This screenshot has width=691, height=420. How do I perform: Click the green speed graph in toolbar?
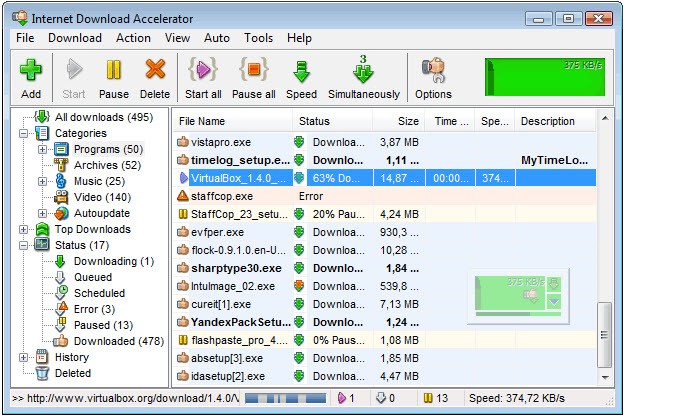[545, 77]
